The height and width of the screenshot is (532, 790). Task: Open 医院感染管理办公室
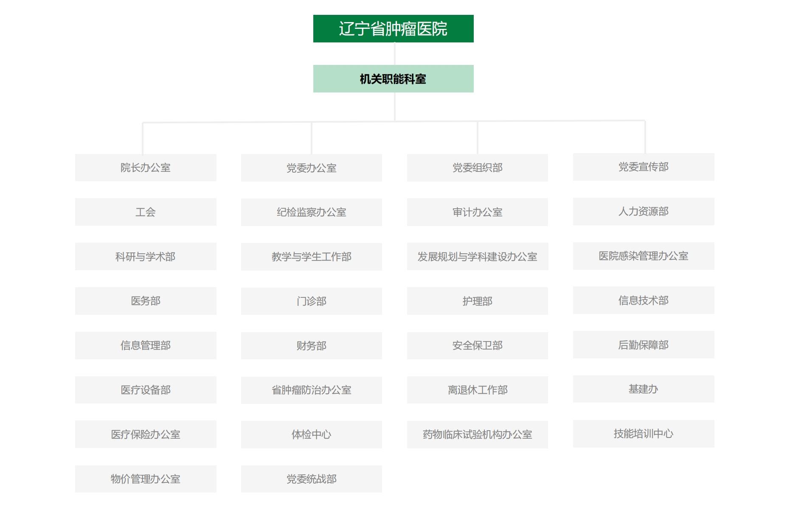[644, 256]
